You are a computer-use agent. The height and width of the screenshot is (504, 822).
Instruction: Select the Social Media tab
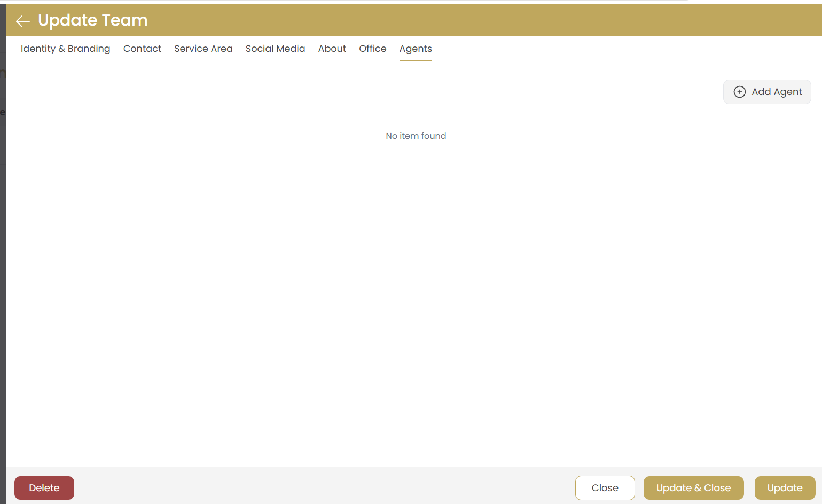(x=275, y=49)
